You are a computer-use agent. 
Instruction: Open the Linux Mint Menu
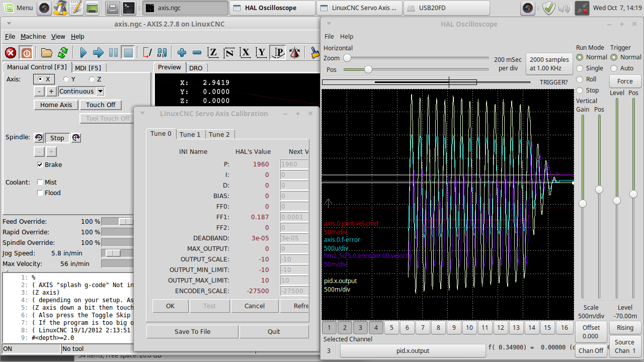pyautogui.click(x=18, y=8)
